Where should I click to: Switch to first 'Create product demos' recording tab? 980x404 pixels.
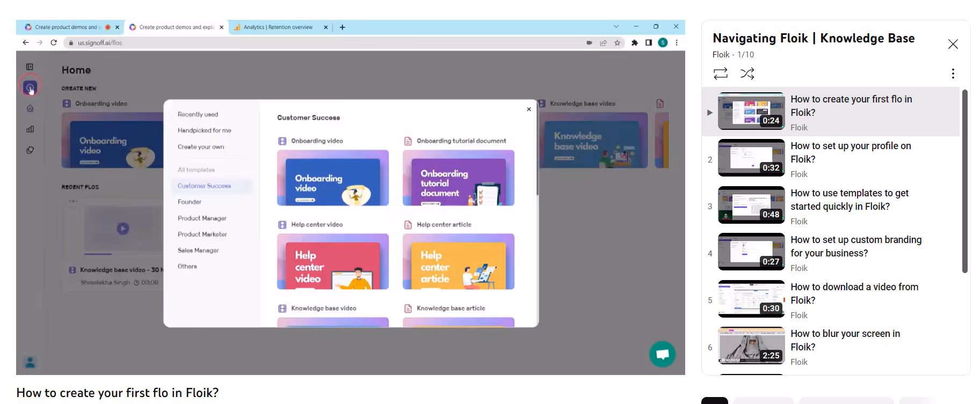point(67,27)
